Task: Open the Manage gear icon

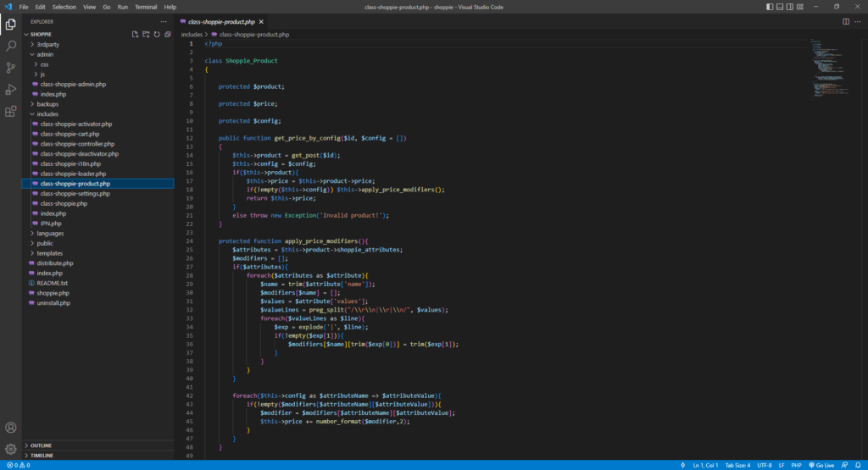Action: coord(10,449)
